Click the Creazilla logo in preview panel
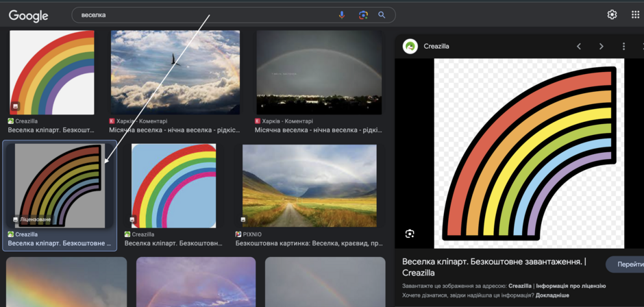 [410, 47]
